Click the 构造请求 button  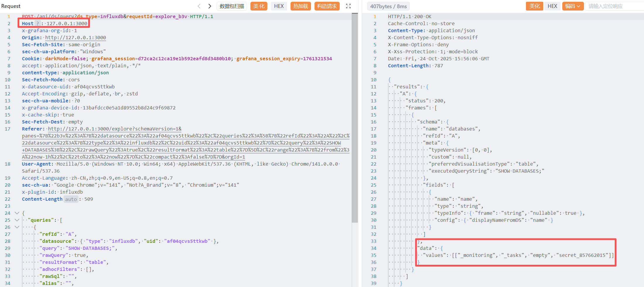[327, 6]
